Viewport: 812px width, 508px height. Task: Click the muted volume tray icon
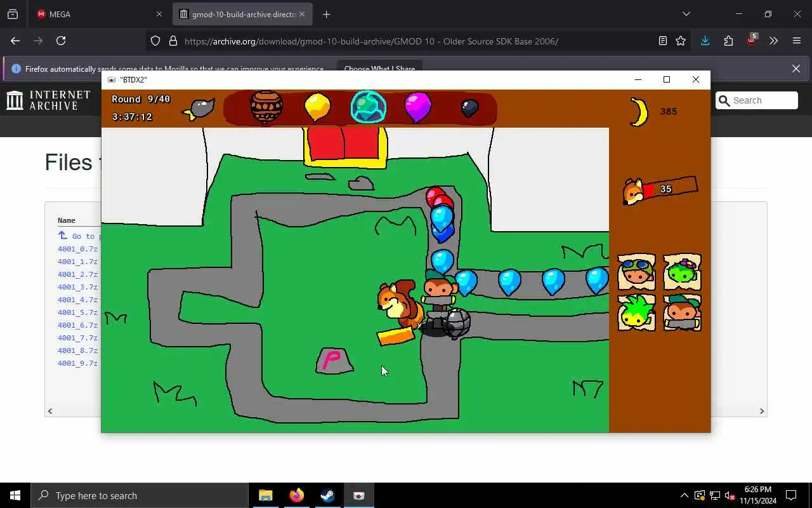(730, 495)
